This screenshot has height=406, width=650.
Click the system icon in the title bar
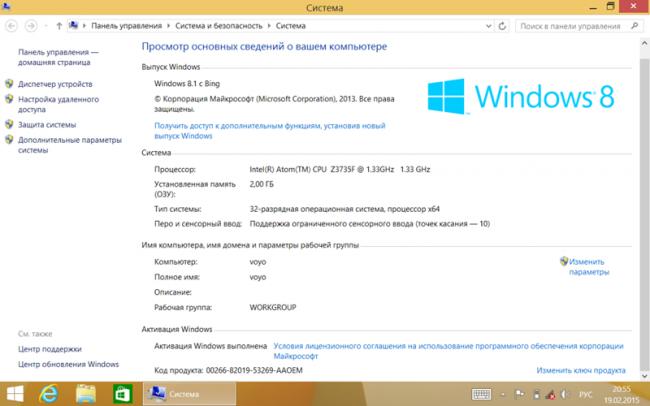[x=6, y=6]
